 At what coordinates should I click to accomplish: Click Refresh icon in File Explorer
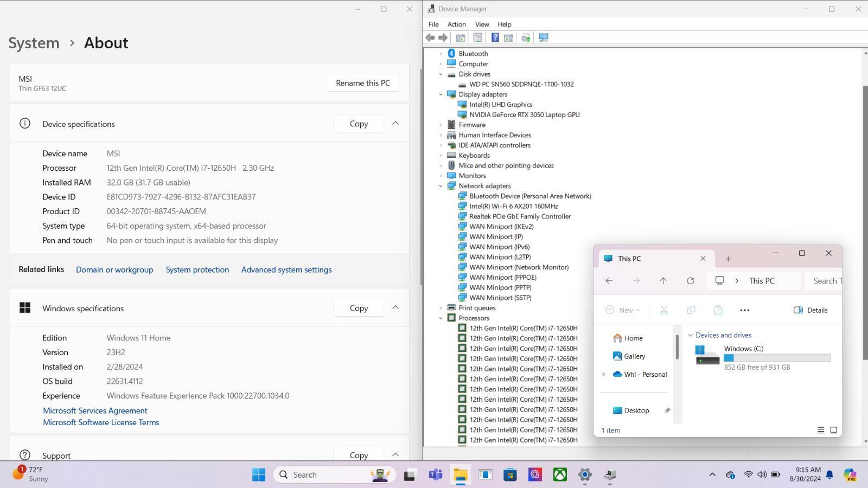(690, 281)
